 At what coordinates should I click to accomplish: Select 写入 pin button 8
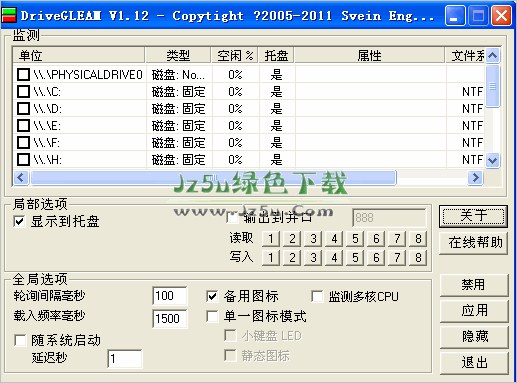click(x=418, y=258)
